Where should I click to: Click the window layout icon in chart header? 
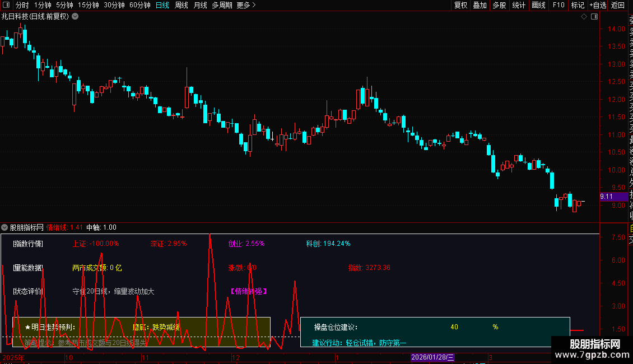click(x=594, y=17)
